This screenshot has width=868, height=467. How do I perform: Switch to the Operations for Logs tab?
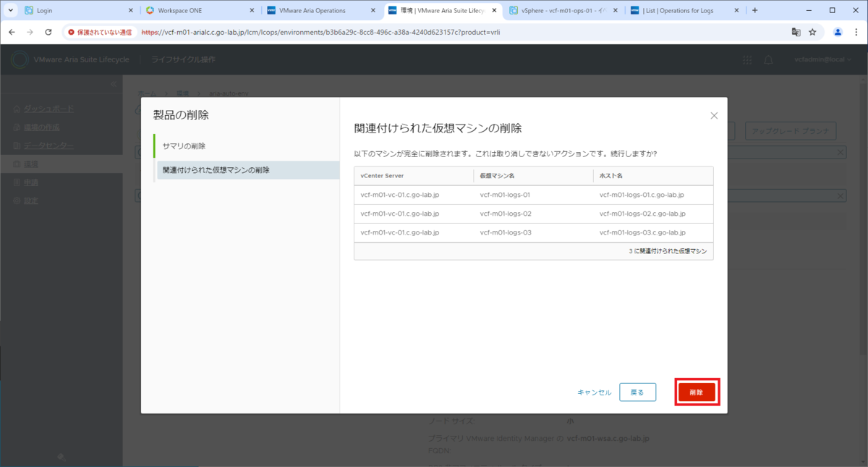tap(685, 11)
